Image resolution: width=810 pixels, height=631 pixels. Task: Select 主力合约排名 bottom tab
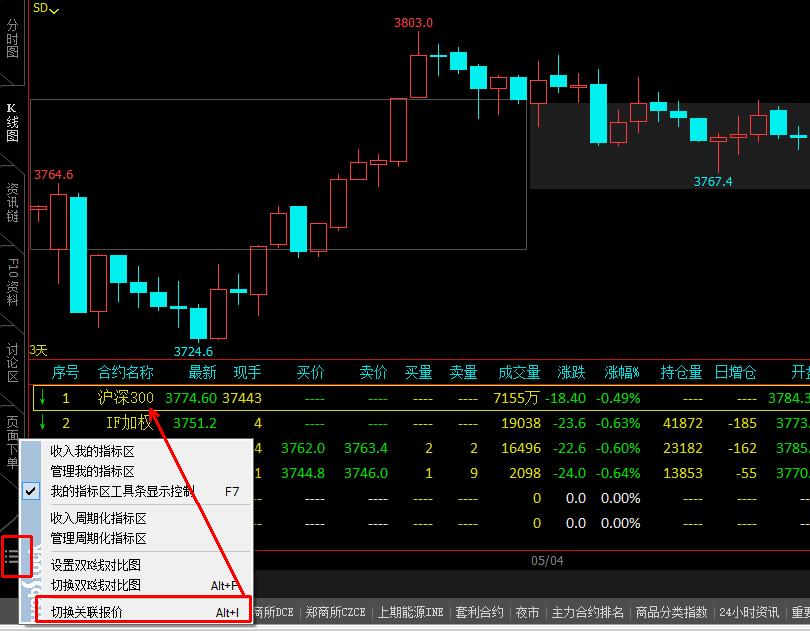(587, 612)
